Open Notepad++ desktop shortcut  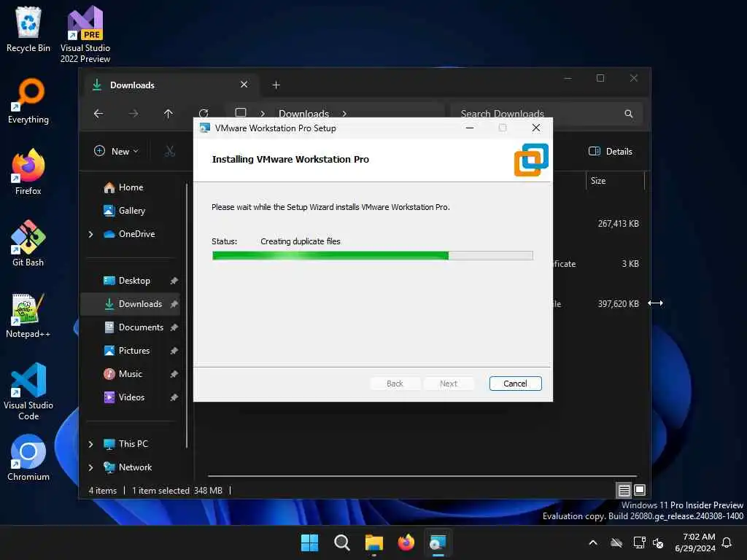click(x=28, y=315)
